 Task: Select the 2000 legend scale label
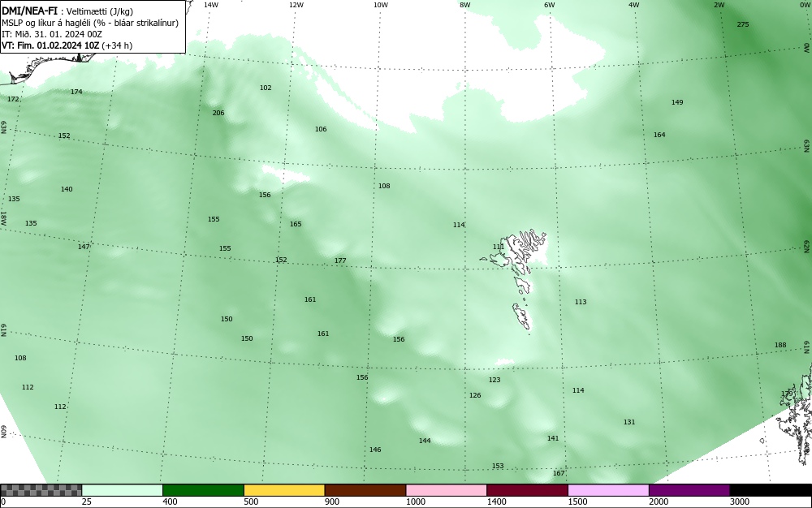[x=659, y=502]
